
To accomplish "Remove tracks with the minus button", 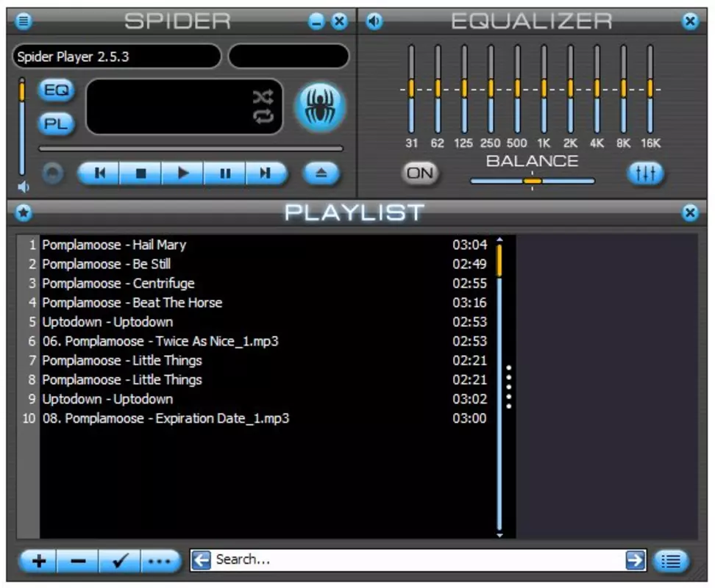I will tap(78, 561).
